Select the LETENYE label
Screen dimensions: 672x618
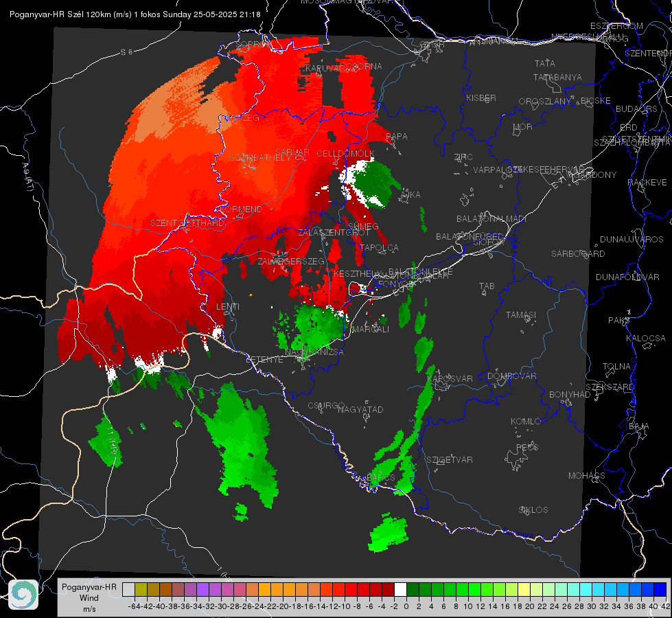click(264, 360)
